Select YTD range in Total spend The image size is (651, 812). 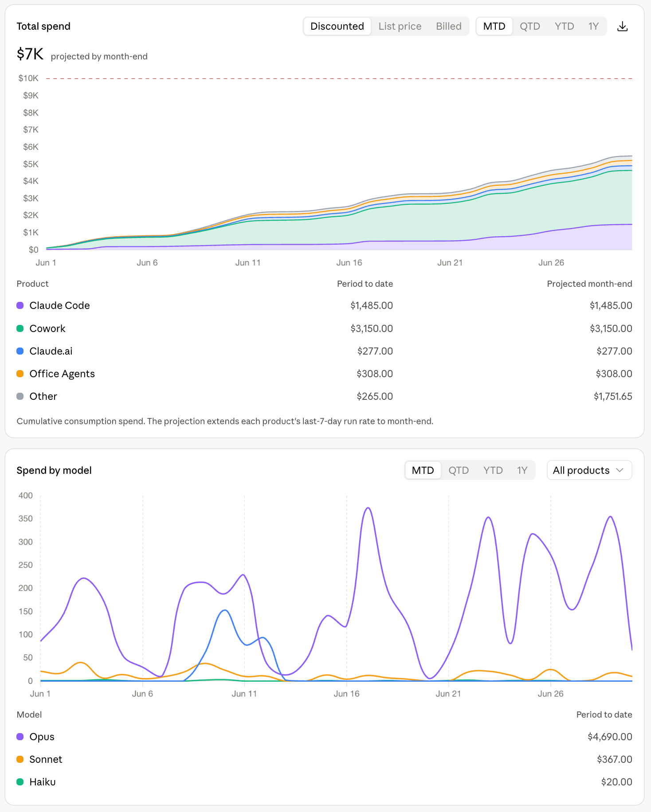pyautogui.click(x=564, y=27)
